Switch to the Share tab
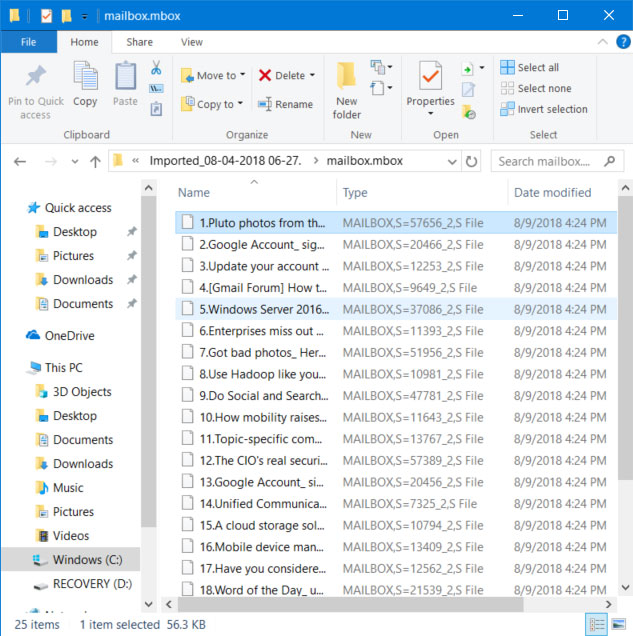Image resolution: width=633 pixels, height=636 pixels. coord(139,42)
